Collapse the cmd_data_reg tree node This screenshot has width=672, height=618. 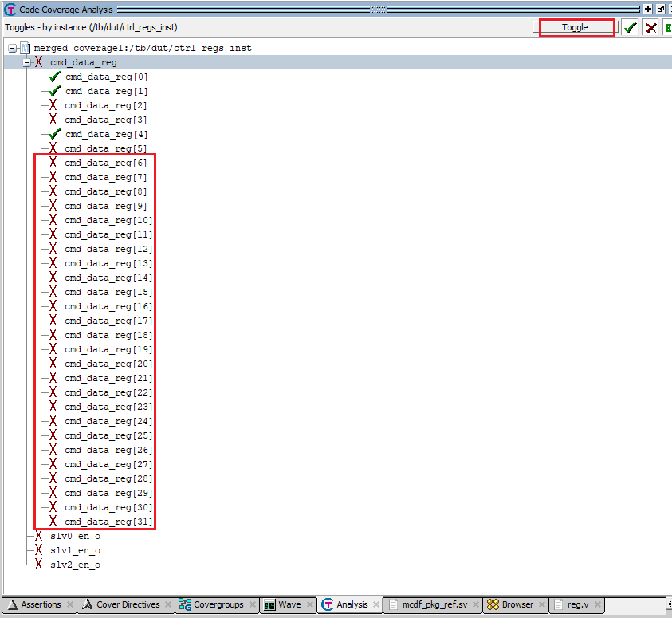26,62
